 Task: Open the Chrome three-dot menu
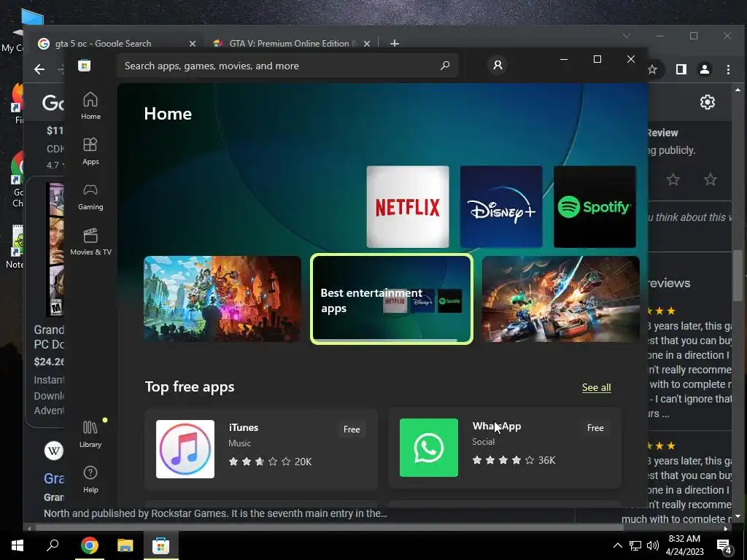[729, 69]
